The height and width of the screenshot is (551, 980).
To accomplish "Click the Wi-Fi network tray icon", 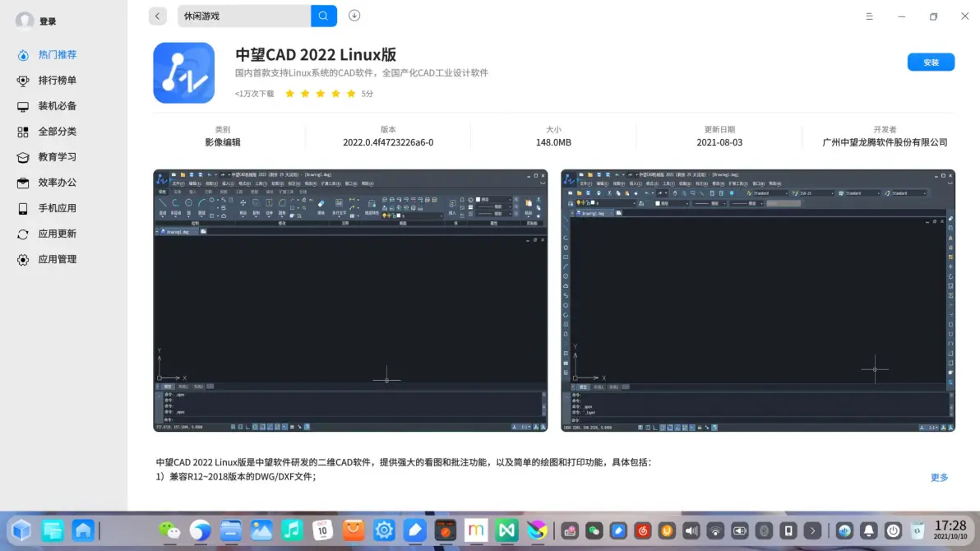I will coord(715,531).
